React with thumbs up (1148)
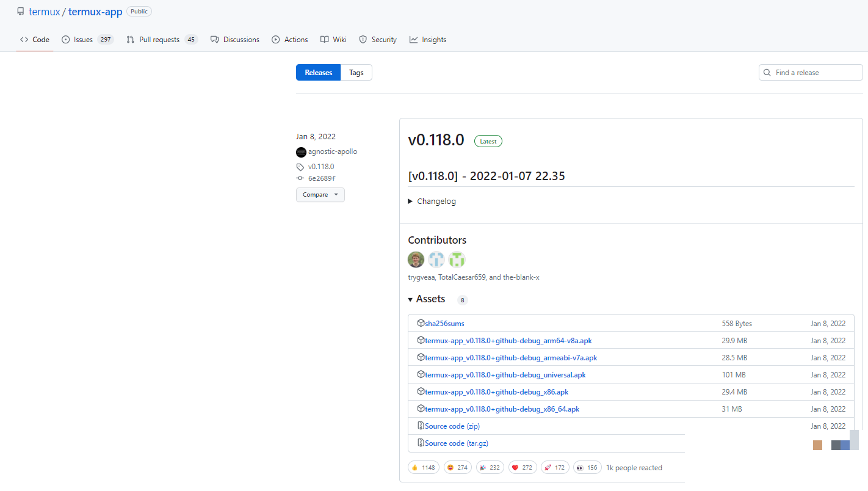 pyautogui.click(x=424, y=468)
